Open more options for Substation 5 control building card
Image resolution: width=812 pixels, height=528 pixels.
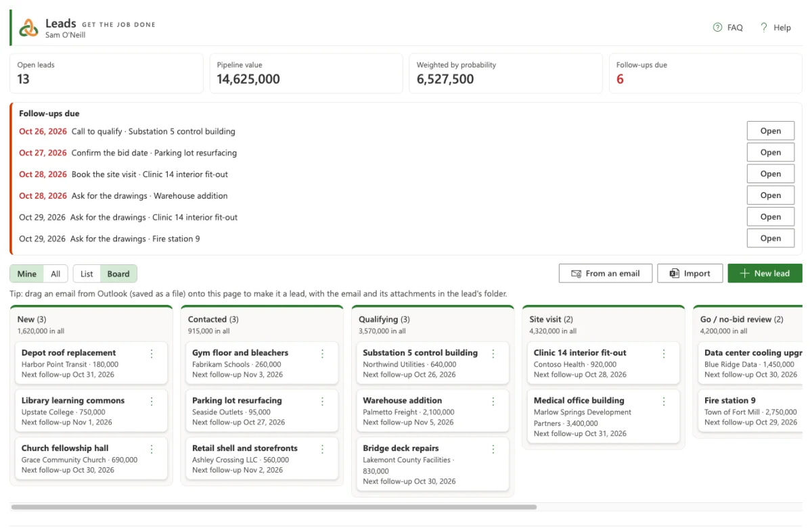(493, 354)
